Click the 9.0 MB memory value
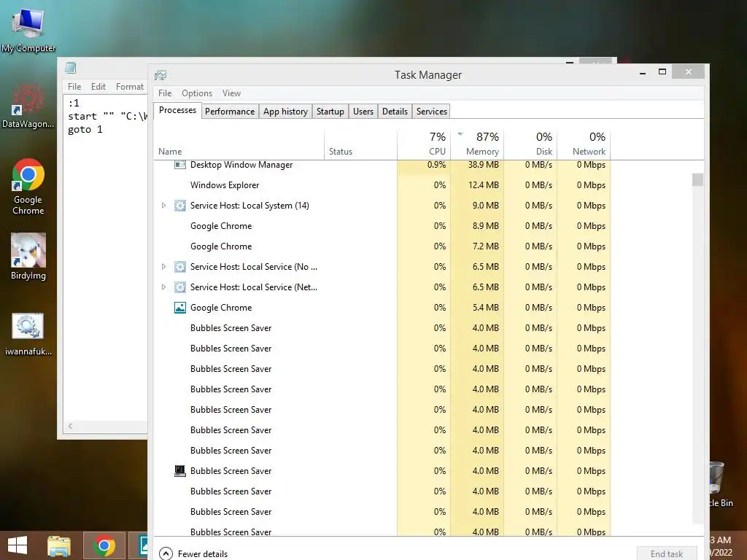 point(485,206)
